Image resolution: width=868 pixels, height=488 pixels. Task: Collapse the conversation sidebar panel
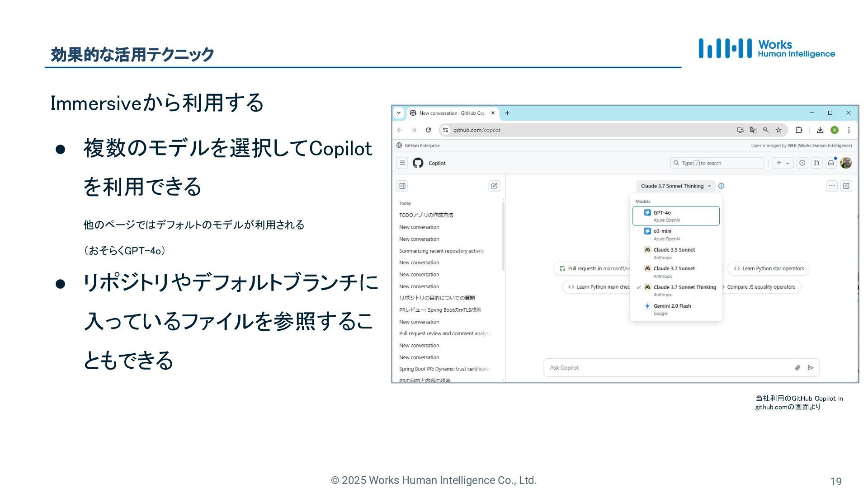pyautogui.click(x=402, y=186)
